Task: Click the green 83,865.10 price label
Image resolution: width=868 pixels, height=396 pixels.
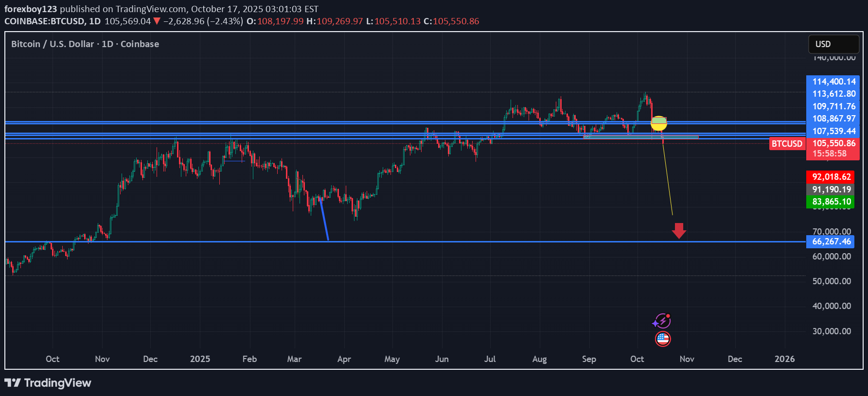Action: 832,202
